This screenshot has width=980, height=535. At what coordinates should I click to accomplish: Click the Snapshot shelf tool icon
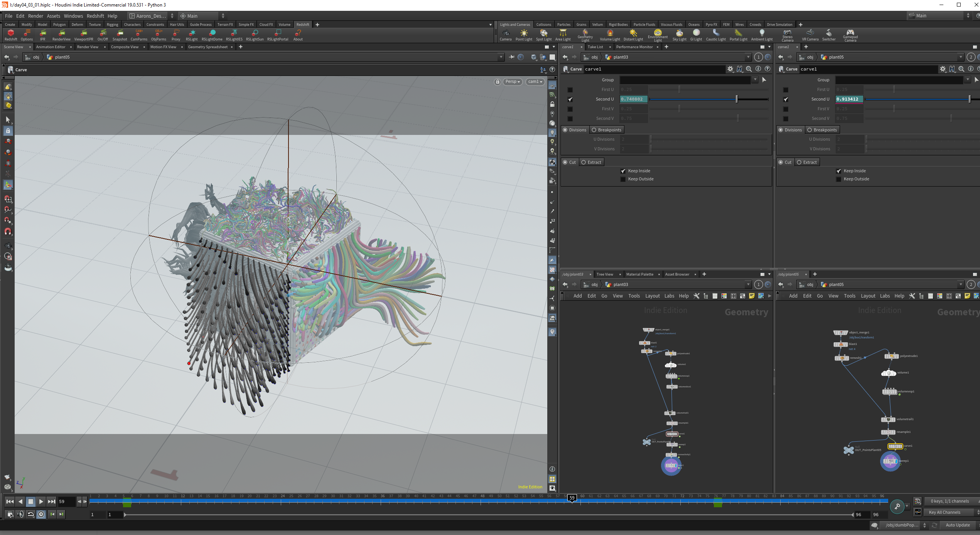[x=120, y=35]
